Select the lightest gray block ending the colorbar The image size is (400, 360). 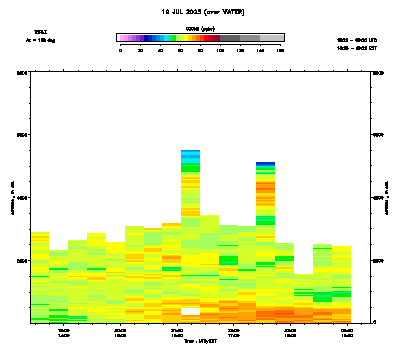coord(272,38)
